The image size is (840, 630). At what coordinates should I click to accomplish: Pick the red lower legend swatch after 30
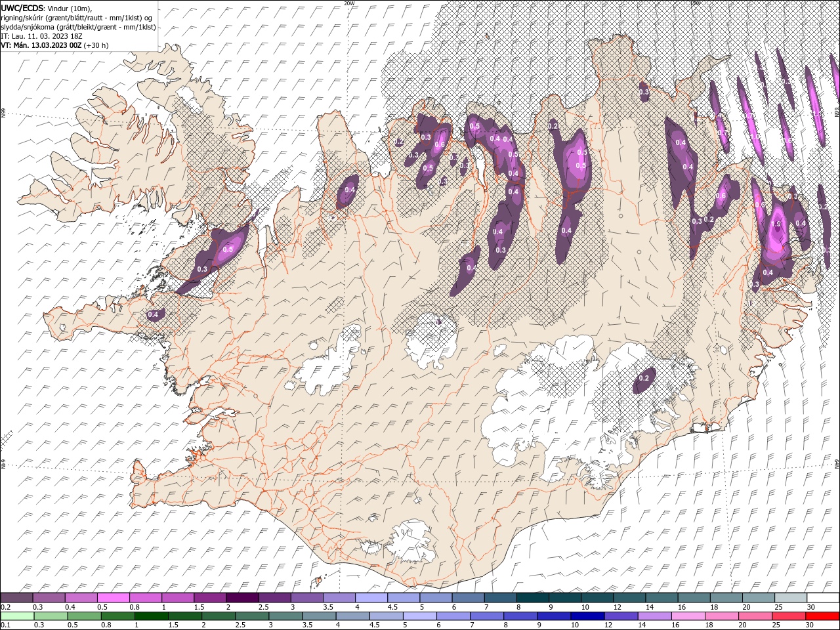[x=823, y=616]
